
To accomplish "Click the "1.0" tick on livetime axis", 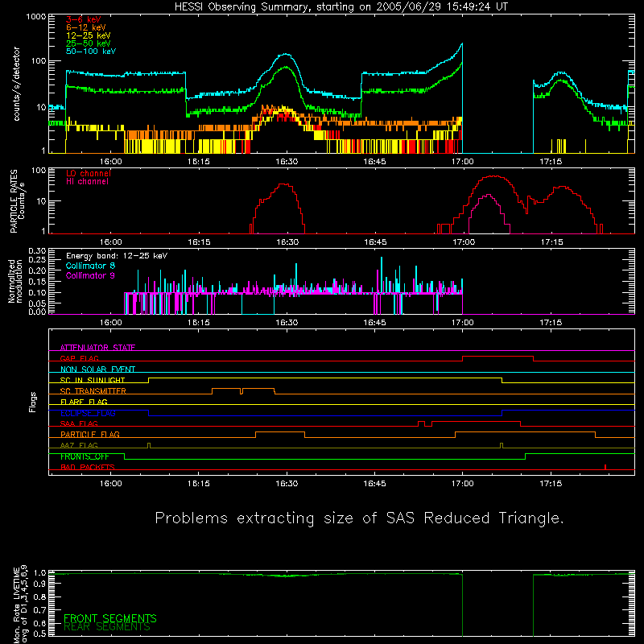I will click(x=39, y=573).
